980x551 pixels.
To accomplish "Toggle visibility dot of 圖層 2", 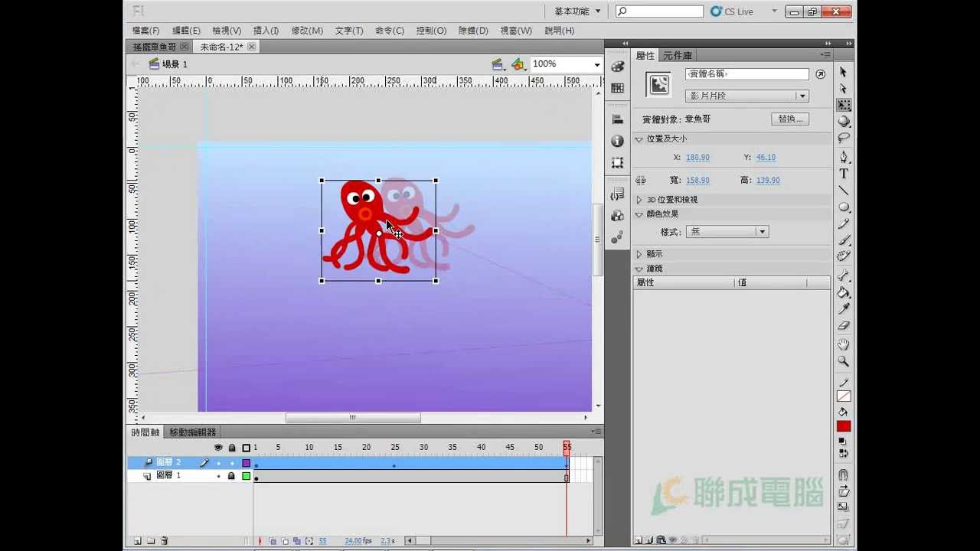I will [x=218, y=463].
